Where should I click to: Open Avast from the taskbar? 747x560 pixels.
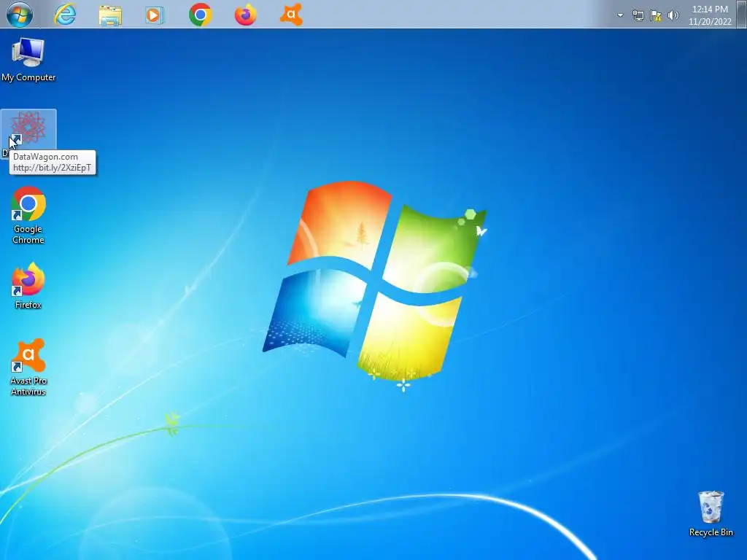[291, 15]
